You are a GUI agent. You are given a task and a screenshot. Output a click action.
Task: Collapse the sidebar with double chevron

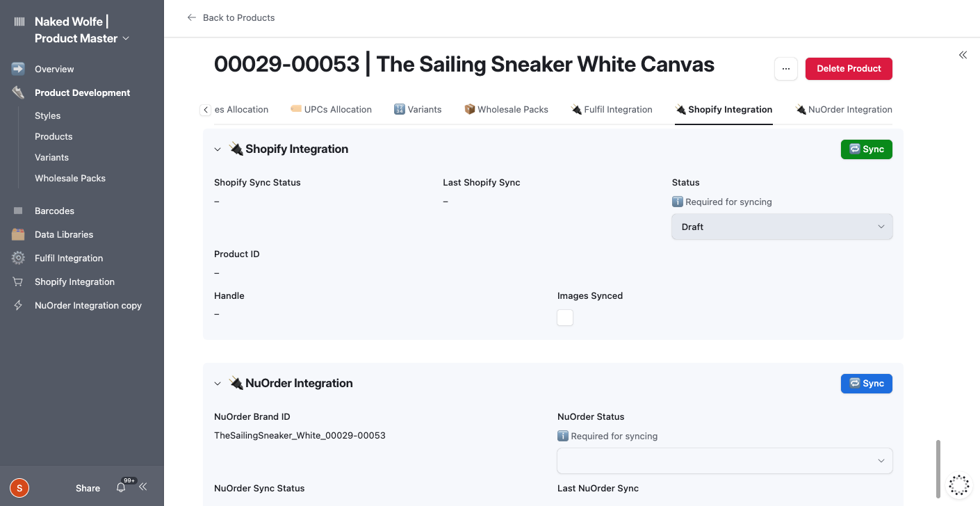143,487
